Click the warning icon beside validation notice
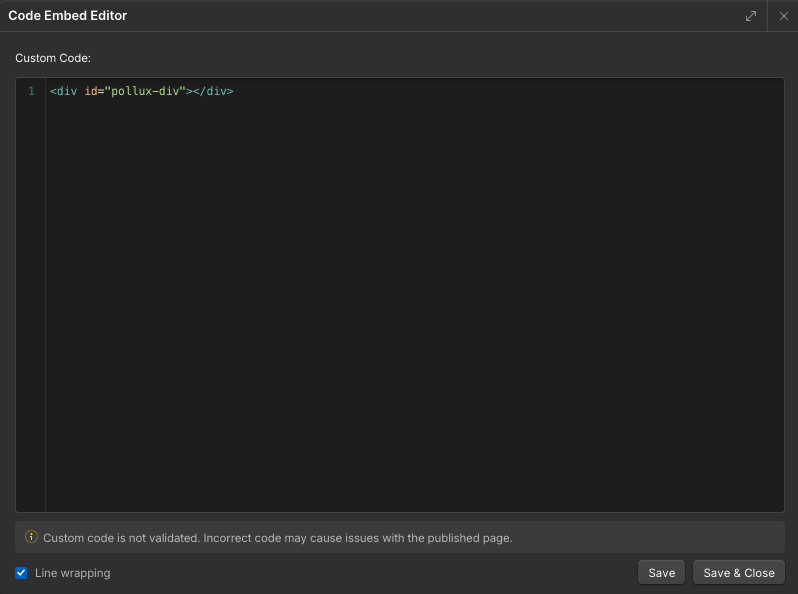798x594 pixels. point(31,537)
